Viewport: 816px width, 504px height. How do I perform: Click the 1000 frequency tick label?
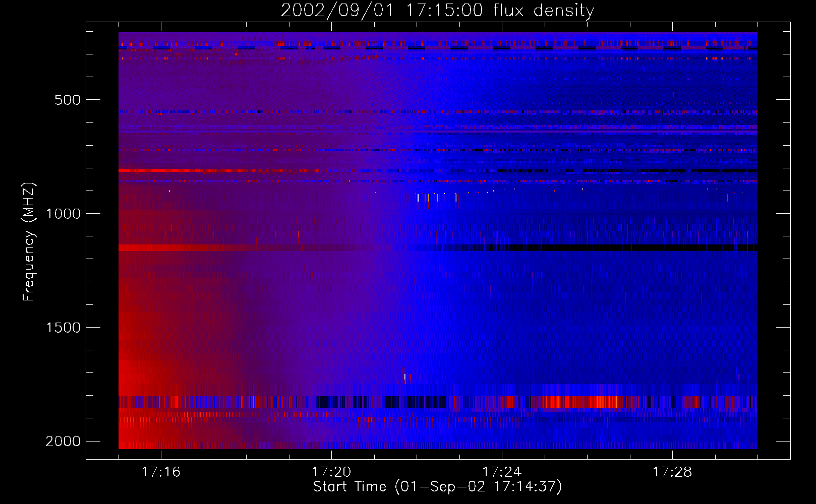click(63, 214)
